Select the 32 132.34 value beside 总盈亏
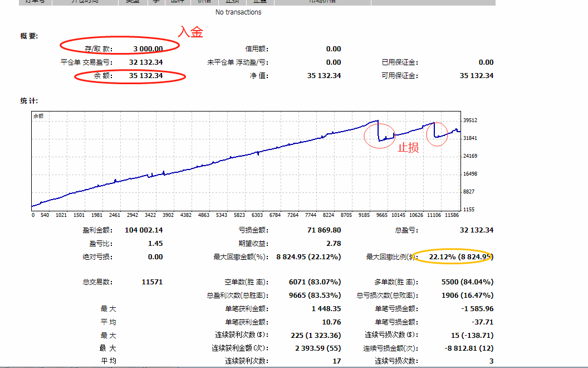Screen dimensions: 588x368 click(x=477, y=230)
